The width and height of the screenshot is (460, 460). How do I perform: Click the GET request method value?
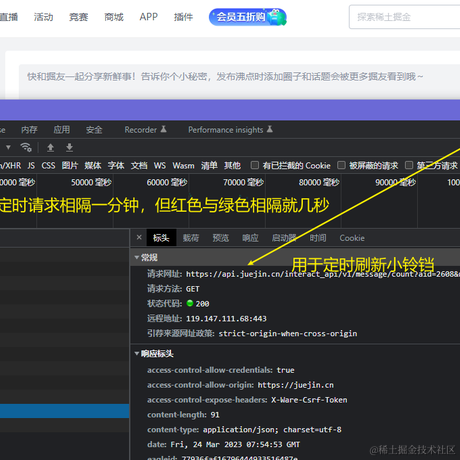coord(193,289)
